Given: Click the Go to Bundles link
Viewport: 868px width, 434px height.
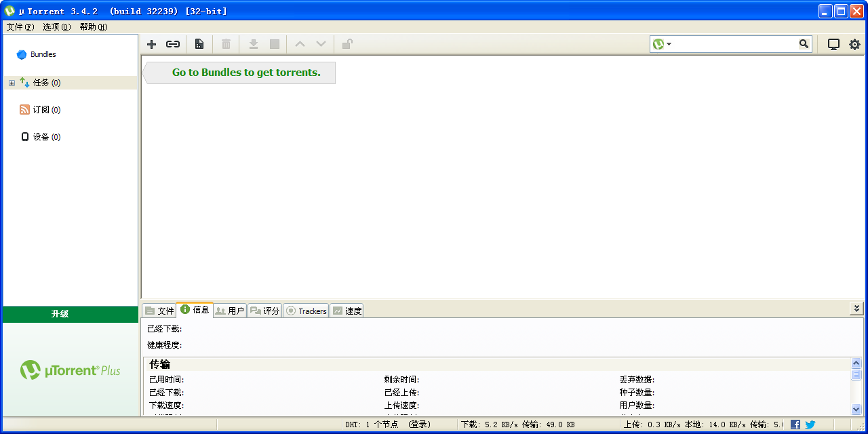Looking at the screenshot, I should (245, 73).
